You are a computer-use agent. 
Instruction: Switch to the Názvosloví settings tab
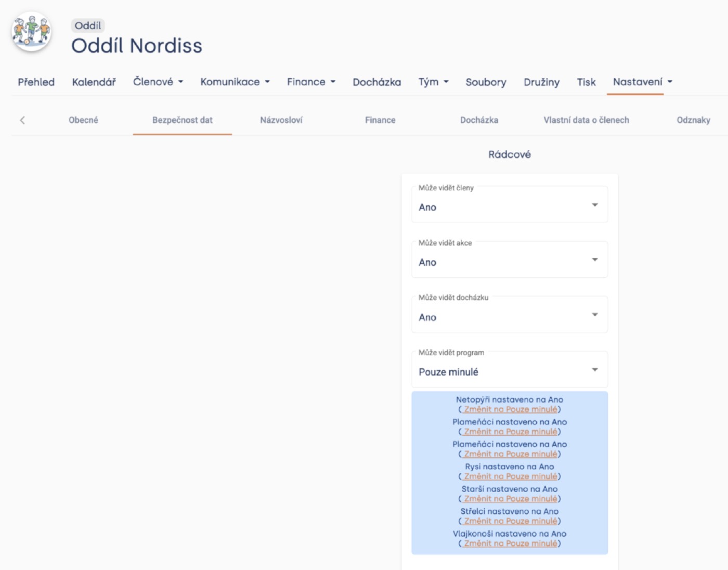tap(281, 120)
